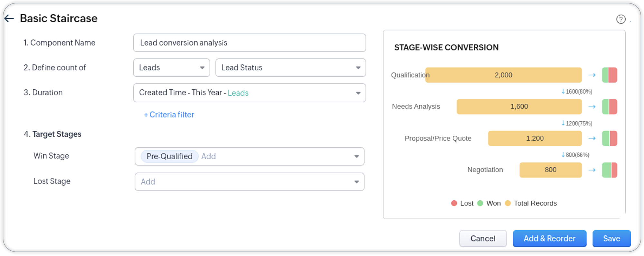Viewport: 644px width, 256px height.
Task: Click the yellow Total Records legend dot
Action: coord(508,203)
